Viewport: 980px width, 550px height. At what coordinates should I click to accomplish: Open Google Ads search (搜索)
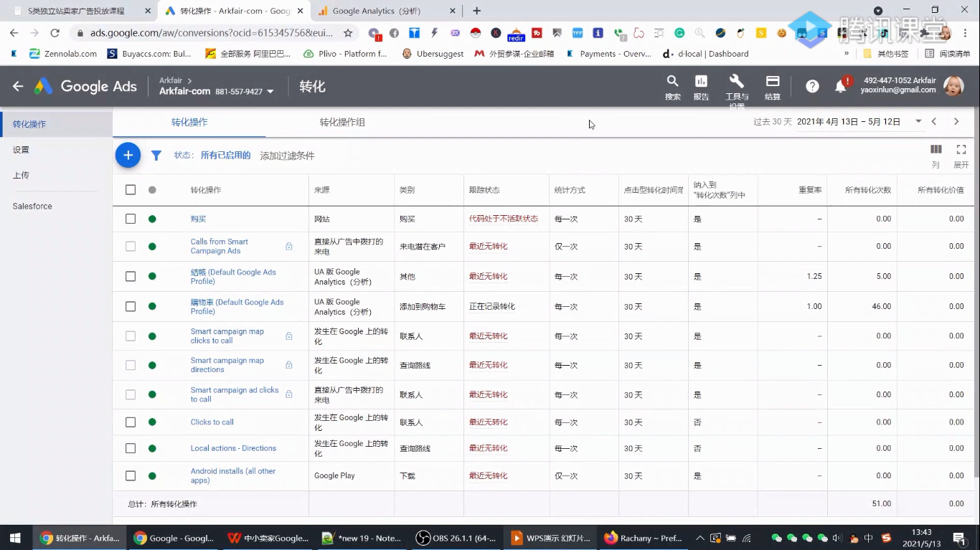(672, 85)
